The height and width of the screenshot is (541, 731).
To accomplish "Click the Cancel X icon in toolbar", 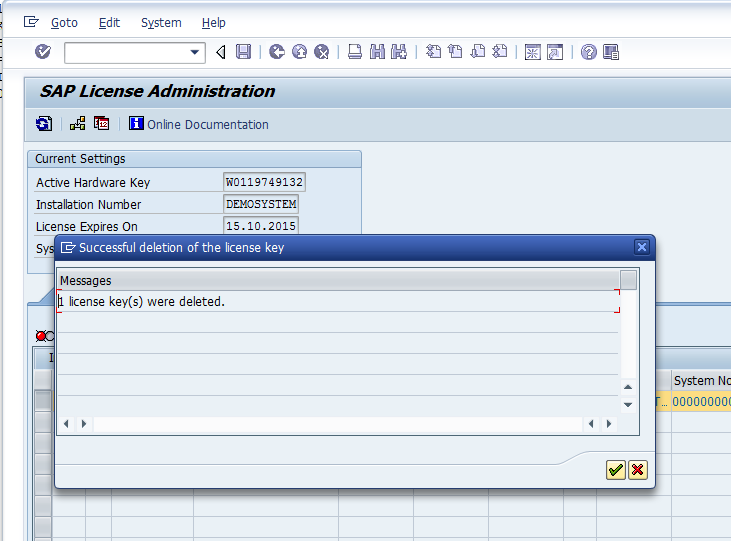I will point(322,51).
